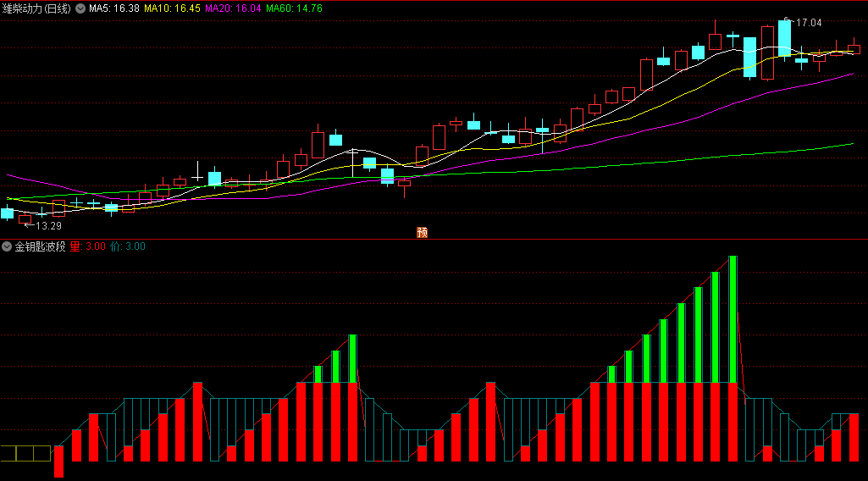Click the 潍柴动力(日线) stock title

(x=36, y=8)
